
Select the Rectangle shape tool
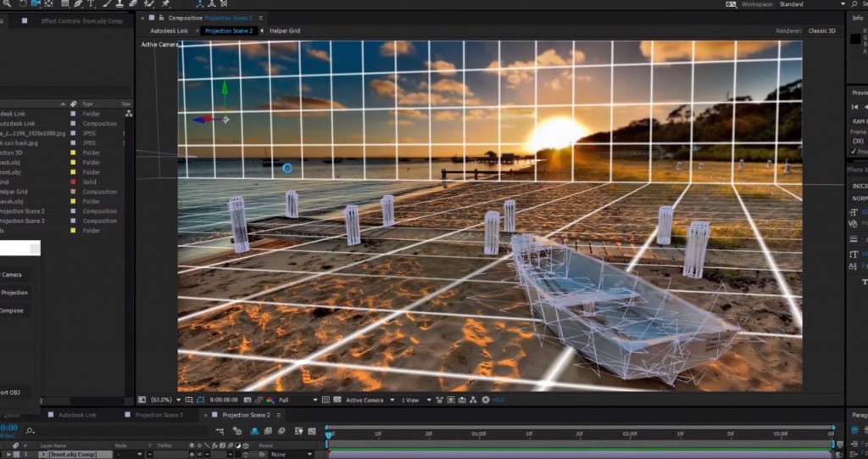point(64,3)
